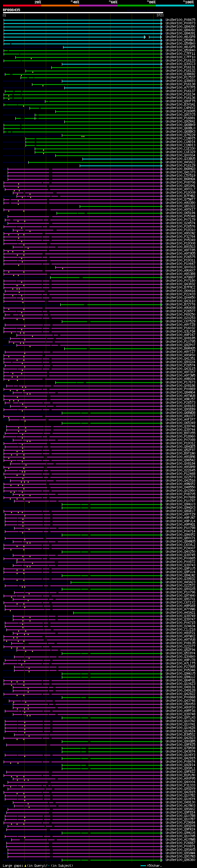This screenshot has width=197, height=868.
Task: Select the UniRef100_P26576 label
Action: click(180, 226)
